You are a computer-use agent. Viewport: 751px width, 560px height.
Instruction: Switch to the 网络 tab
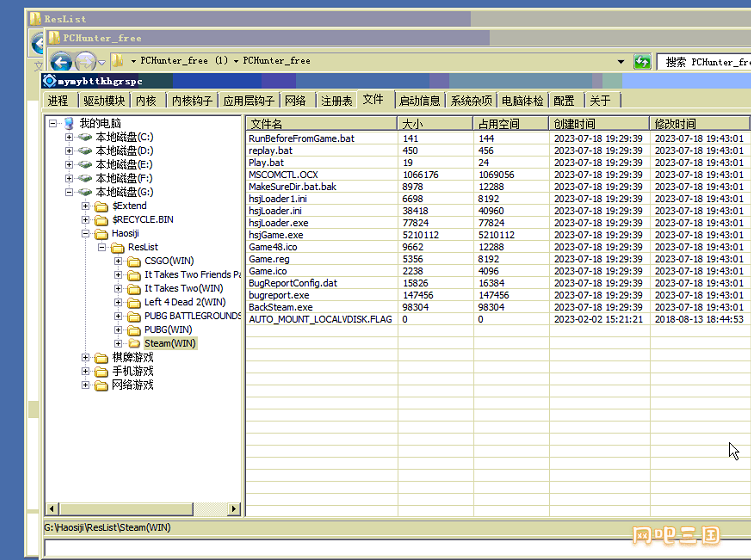click(295, 101)
